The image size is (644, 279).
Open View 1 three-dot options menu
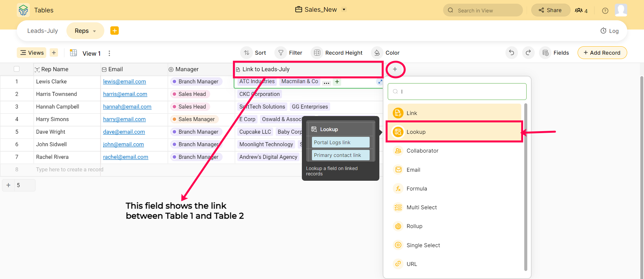109,53
